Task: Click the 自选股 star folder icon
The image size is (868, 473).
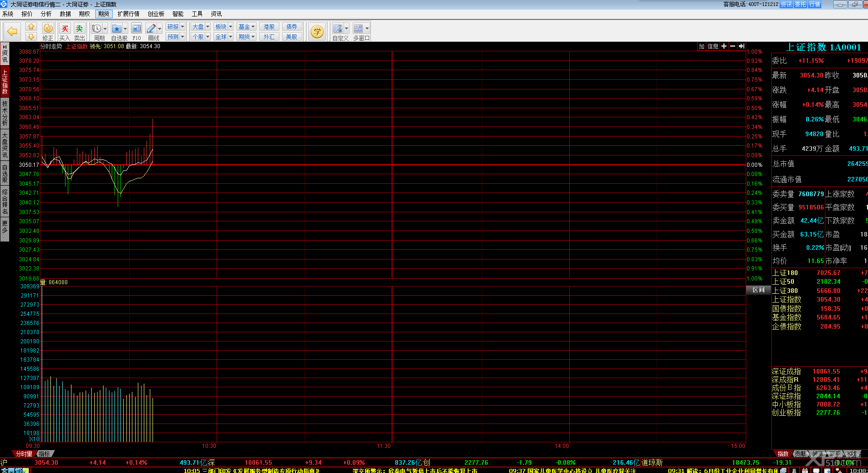Action: (x=117, y=28)
